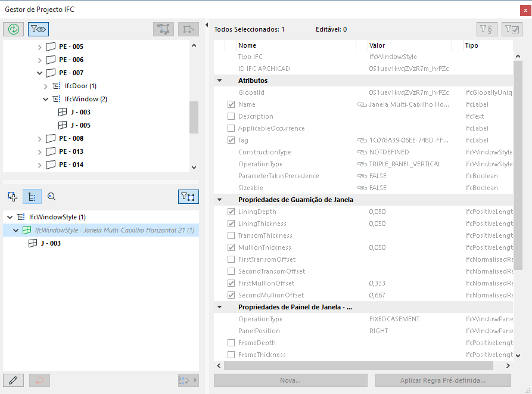Viewport: 532px width, 394px height.
Task: Click the zoom-to-elements toolbar icon
Action: point(189,29)
